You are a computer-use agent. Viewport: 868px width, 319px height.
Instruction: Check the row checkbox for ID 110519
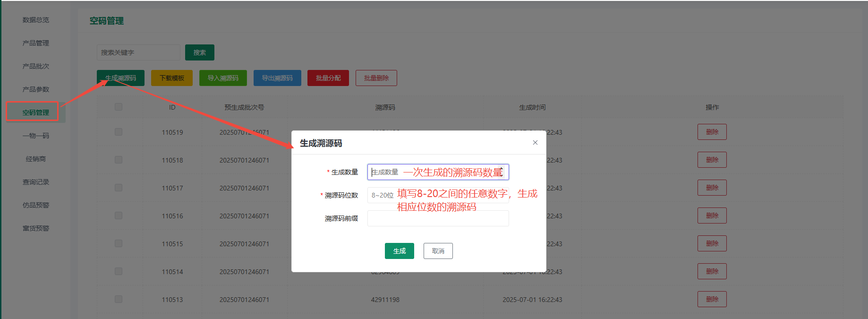(x=119, y=132)
